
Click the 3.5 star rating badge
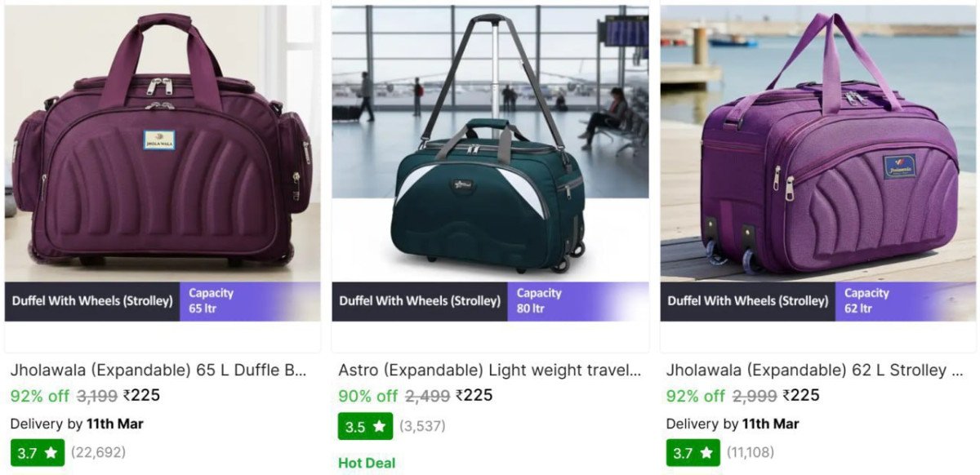point(365,426)
